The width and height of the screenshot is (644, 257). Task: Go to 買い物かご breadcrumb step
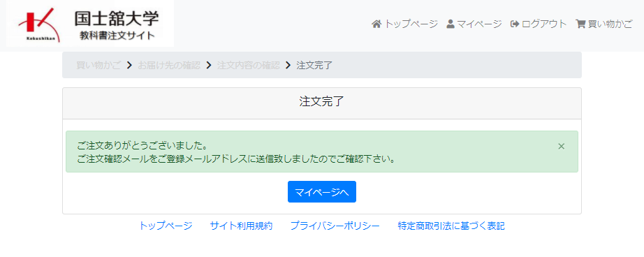(x=98, y=65)
